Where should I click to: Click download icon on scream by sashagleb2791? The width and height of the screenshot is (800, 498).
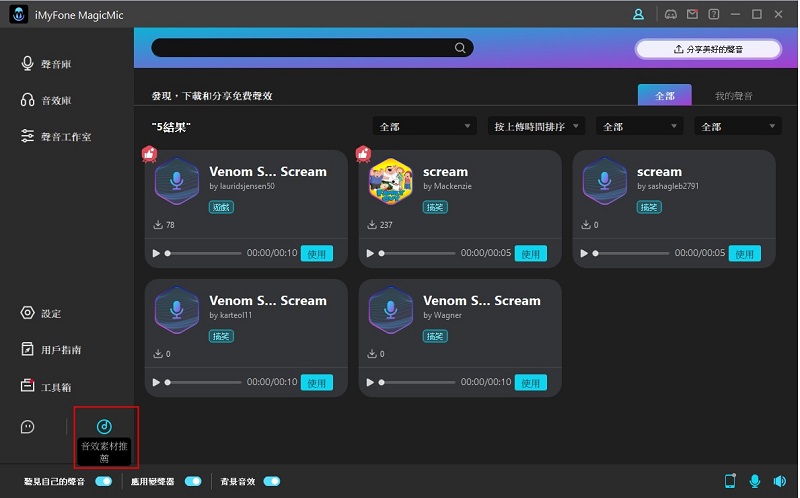pos(586,225)
